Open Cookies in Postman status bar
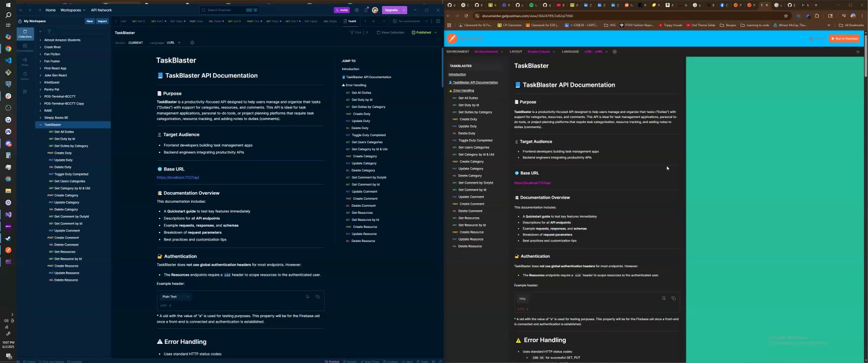868x363 pixels. 391,361
